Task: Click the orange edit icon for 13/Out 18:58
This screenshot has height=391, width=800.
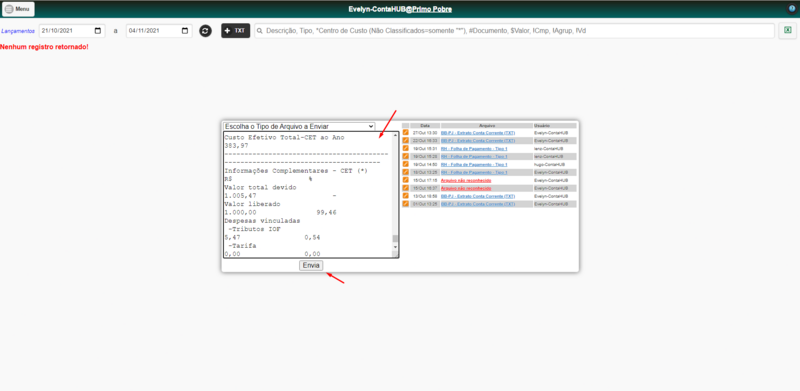Action: [406, 196]
